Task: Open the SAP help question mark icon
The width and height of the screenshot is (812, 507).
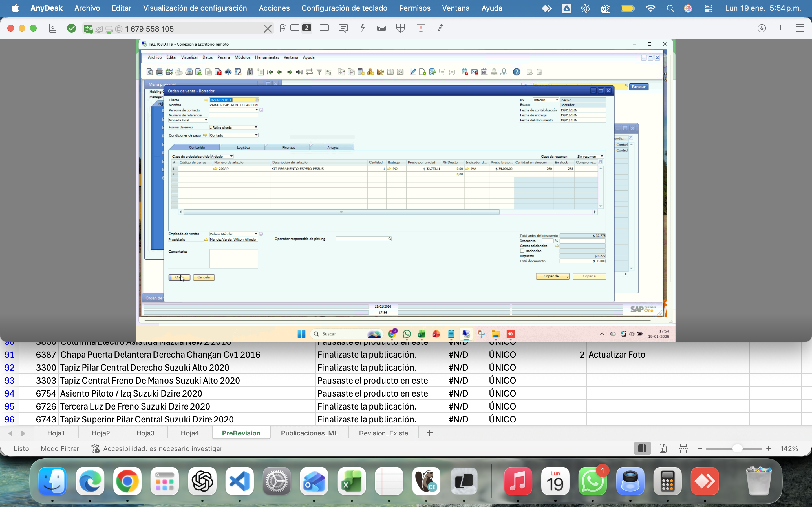Action: 517,72
